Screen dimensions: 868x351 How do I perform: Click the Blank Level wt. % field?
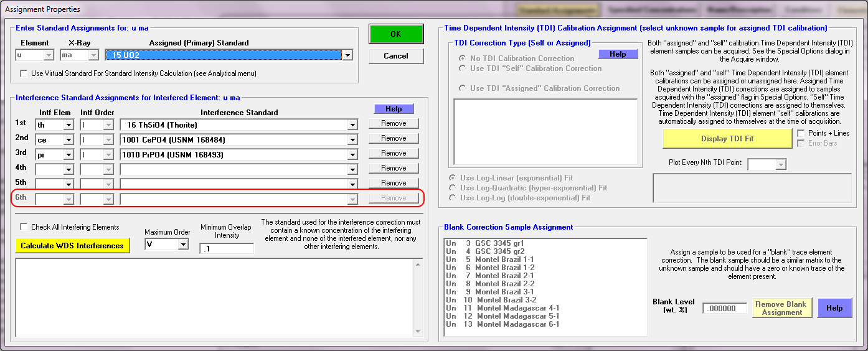724,309
